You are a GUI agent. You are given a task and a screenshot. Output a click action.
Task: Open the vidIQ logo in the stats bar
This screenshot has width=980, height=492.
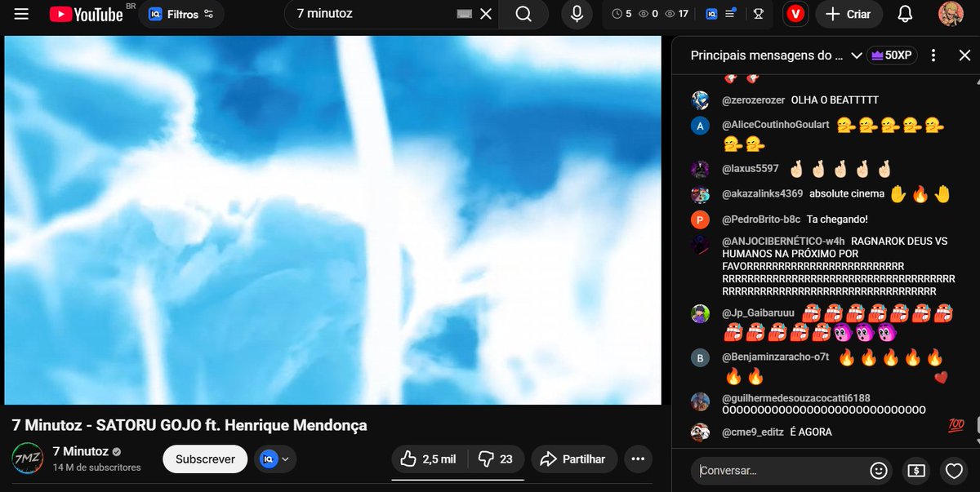pyautogui.click(x=710, y=14)
